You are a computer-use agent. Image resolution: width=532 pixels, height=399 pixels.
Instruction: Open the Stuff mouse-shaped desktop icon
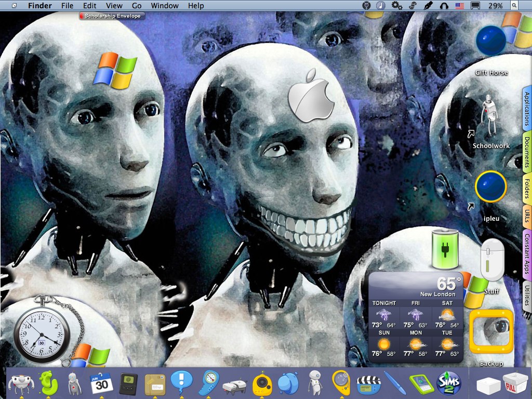493,260
